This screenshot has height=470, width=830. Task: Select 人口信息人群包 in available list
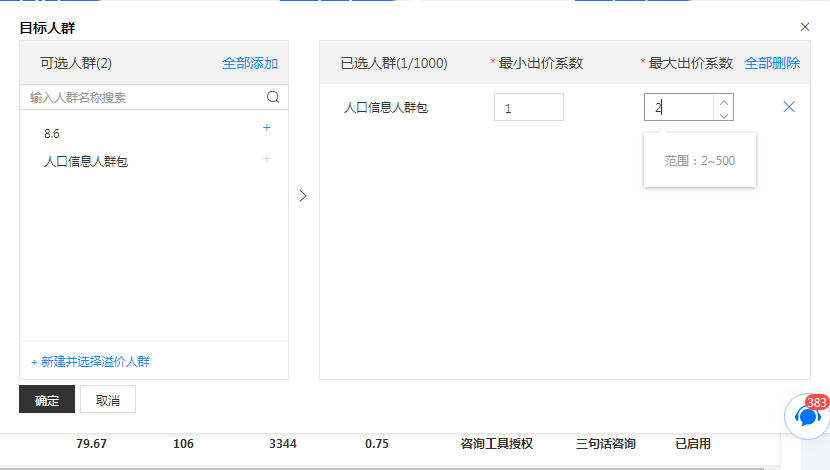point(86,161)
